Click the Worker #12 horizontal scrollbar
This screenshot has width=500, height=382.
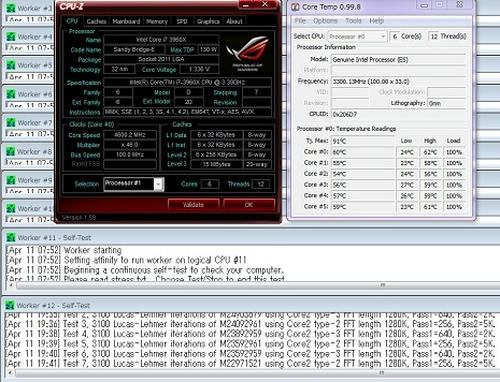click(x=258, y=373)
